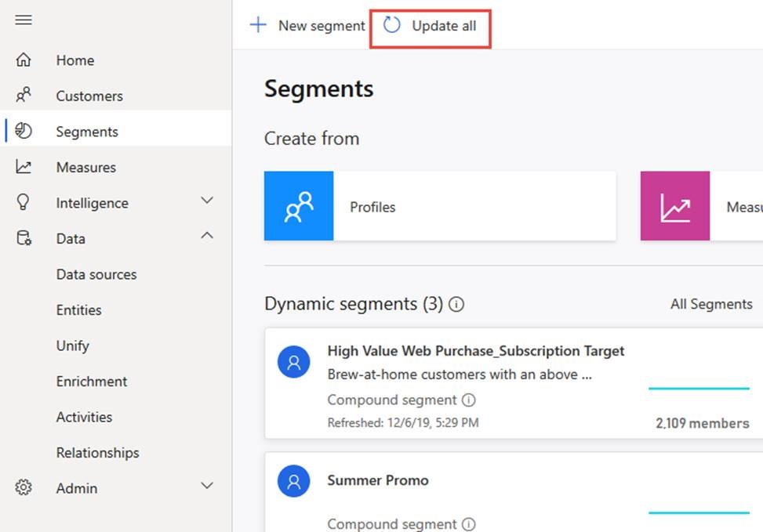Image resolution: width=763 pixels, height=532 pixels.
Task: Click the Intelligence lightbulb icon
Action: [x=23, y=202]
